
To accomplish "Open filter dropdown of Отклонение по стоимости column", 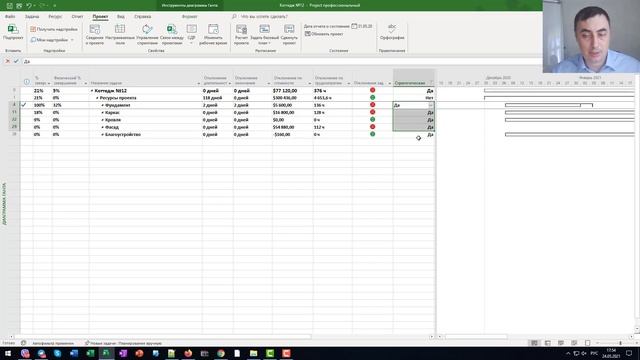I will click(x=309, y=83).
